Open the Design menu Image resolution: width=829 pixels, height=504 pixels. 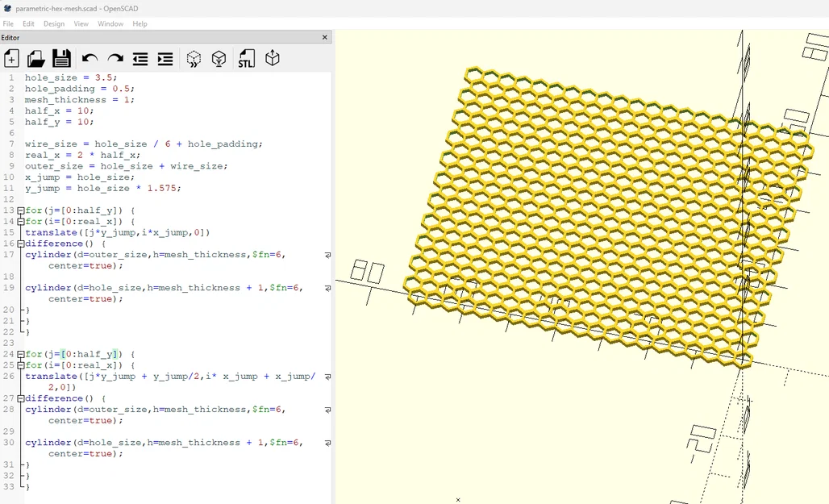coord(54,24)
